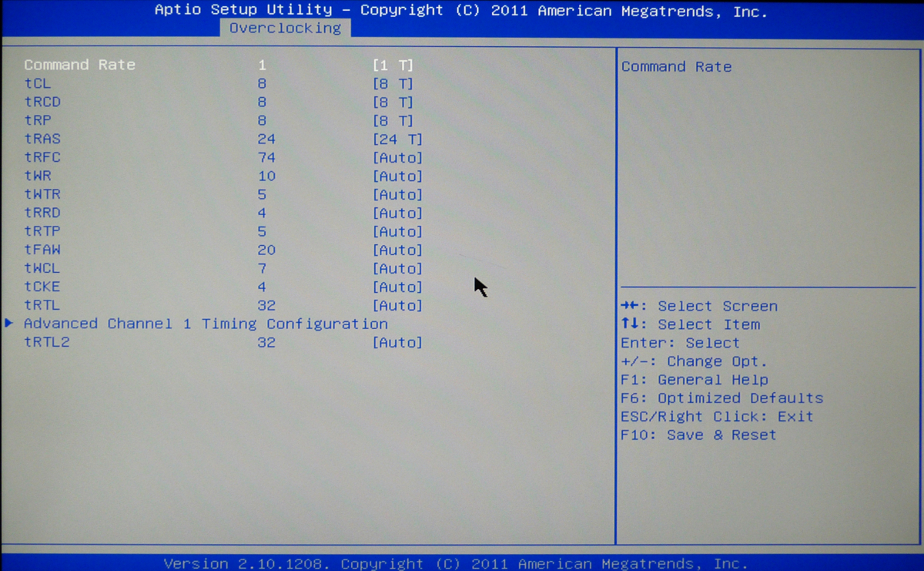Viewport: 924px width, 571px height.
Task: Open the tFAW [Auto] setting
Action: (397, 250)
